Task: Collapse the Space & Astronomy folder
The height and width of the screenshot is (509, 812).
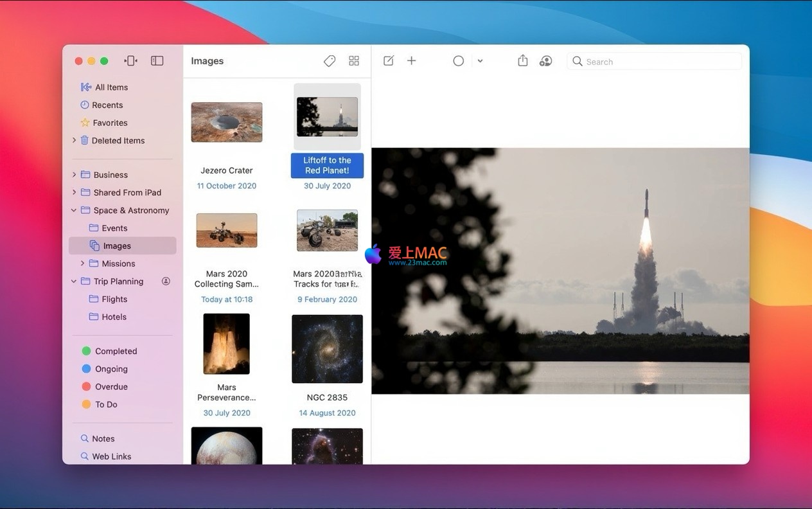Action: coord(74,210)
